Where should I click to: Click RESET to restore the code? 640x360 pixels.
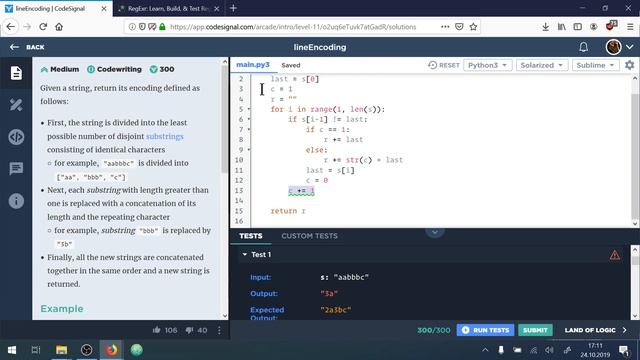point(444,65)
